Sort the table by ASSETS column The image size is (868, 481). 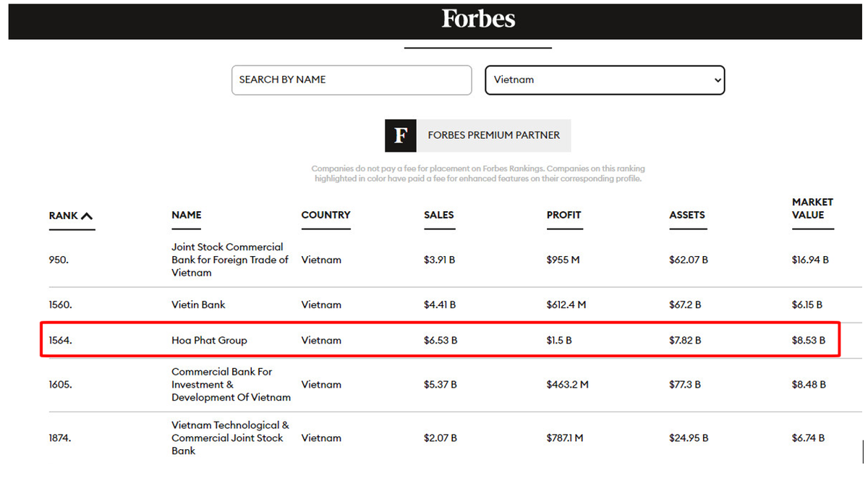click(686, 215)
